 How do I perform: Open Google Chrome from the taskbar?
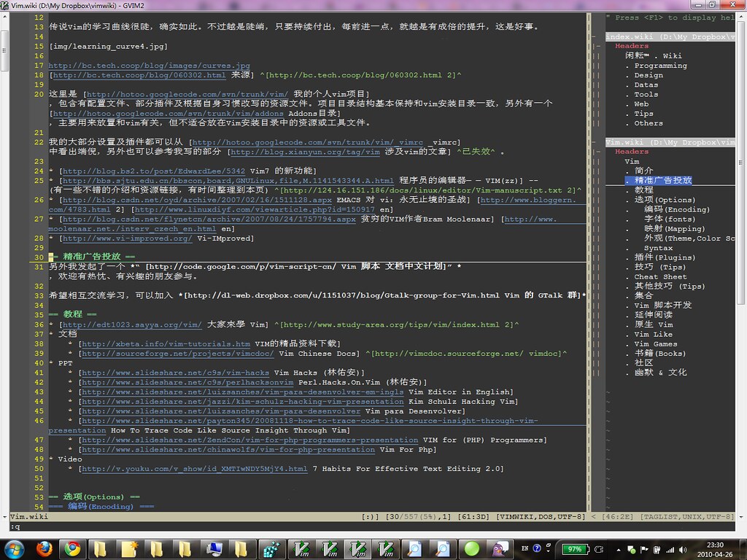point(71,548)
